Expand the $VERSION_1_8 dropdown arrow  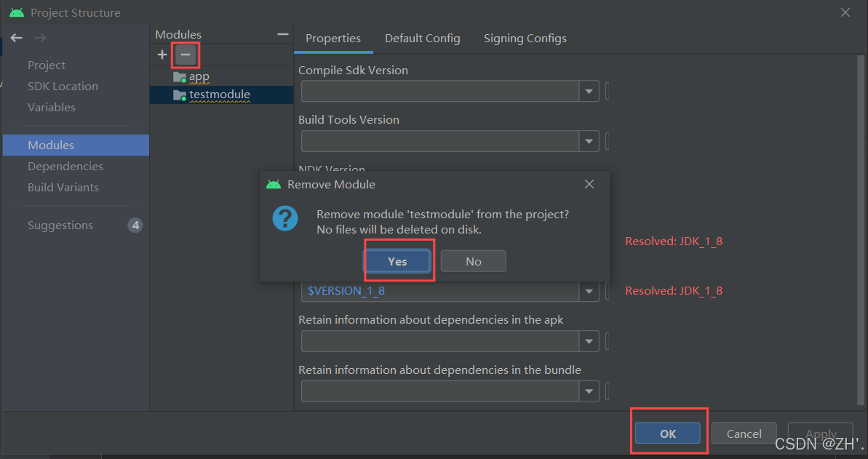(589, 291)
